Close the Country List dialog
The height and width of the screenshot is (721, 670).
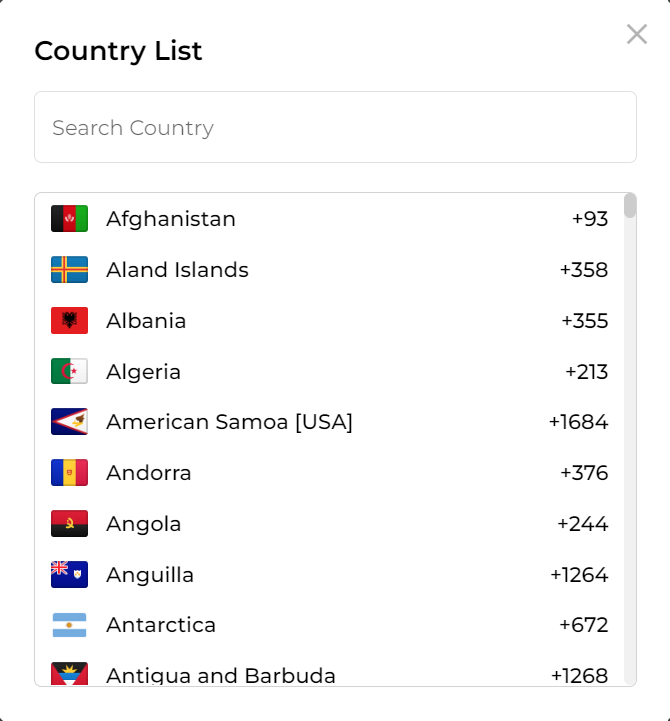click(637, 34)
